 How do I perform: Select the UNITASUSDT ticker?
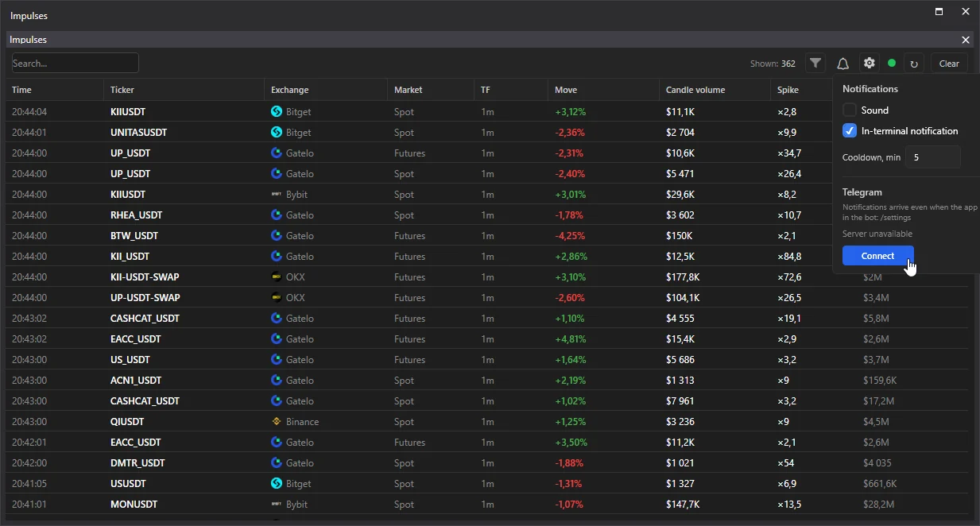(139, 133)
